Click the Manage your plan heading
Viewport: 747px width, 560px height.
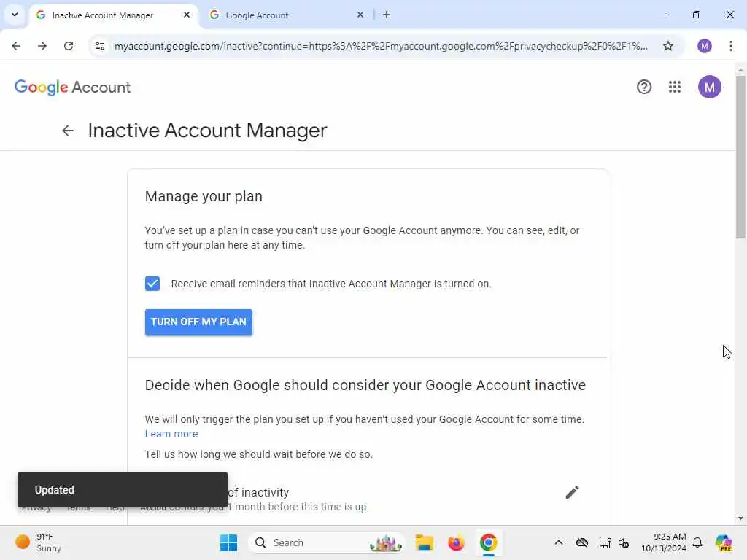coord(204,196)
